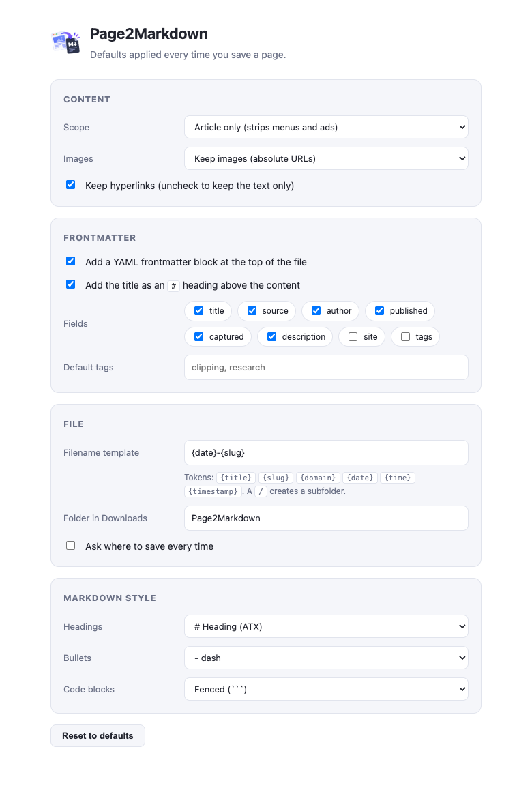Click the Page2Markdown heading text

click(x=149, y=34)
